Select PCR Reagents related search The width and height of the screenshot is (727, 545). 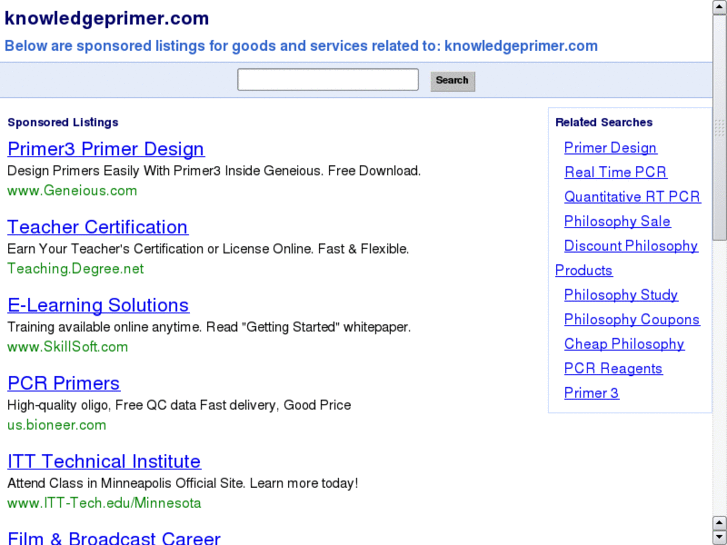[613, 368]
